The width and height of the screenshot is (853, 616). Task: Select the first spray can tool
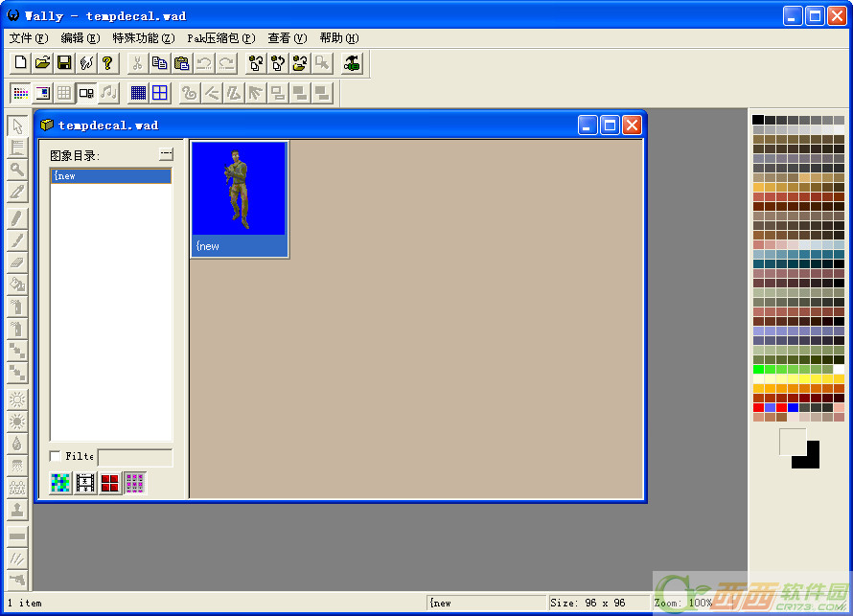click(17, 307)
